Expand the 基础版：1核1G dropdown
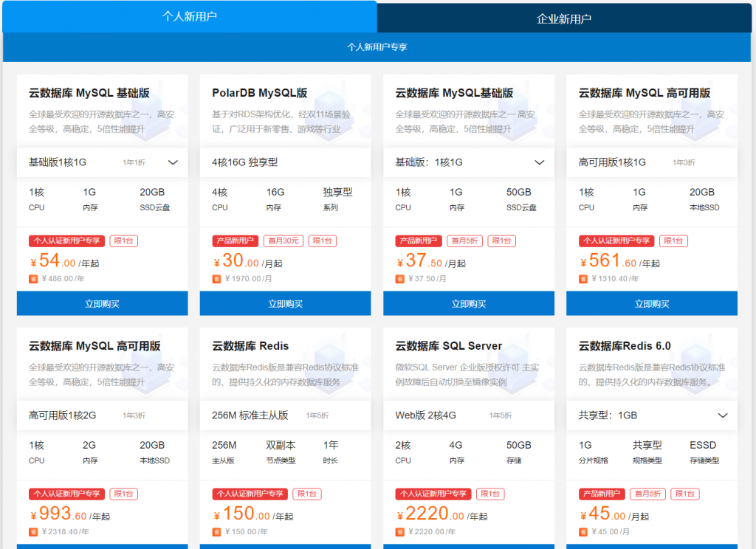 pos(469,162)
